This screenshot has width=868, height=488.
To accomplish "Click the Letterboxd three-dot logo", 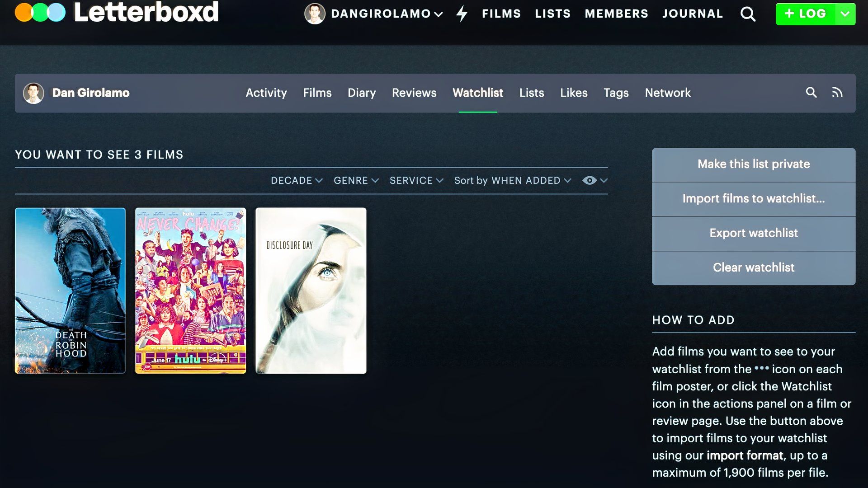I will click(x=40, y=12).
